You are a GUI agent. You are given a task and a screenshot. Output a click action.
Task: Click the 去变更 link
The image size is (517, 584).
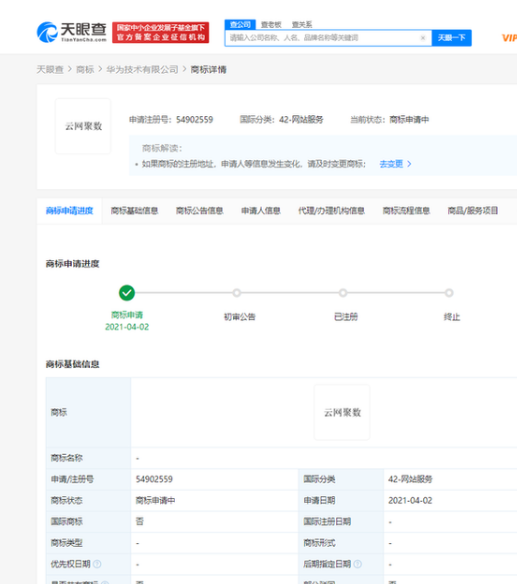(x=391, y=164)
